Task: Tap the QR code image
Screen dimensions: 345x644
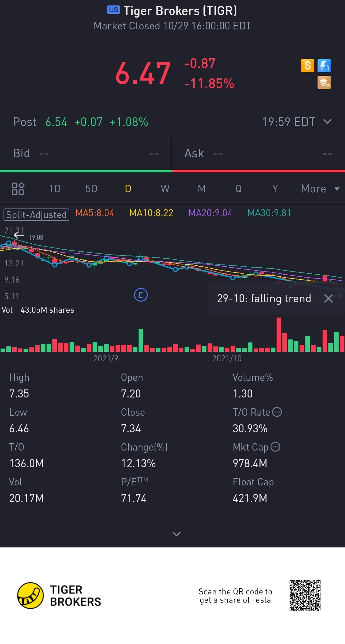Action: coord(305,595)
